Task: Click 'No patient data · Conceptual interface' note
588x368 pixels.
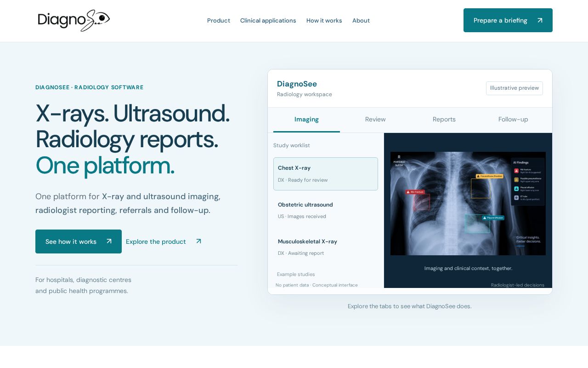Action: [317, 285]
